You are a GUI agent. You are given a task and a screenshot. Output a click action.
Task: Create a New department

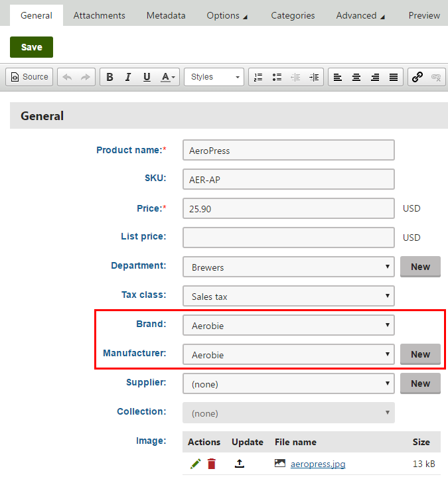click(420, 267)
